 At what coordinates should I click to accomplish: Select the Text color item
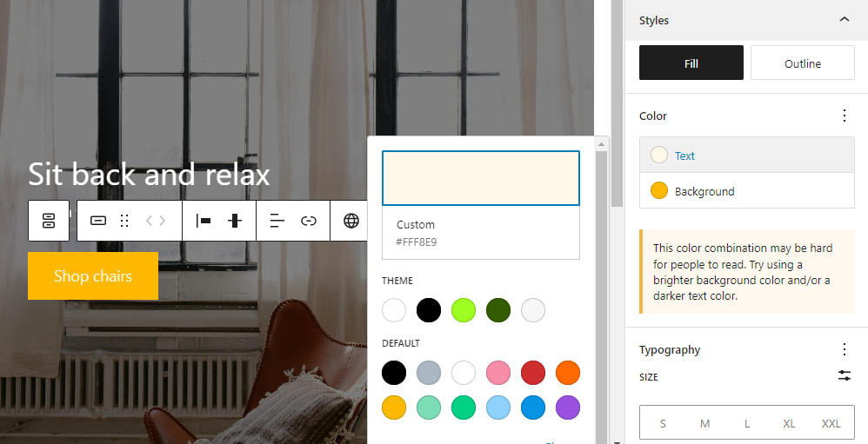click(x=747, y=156)
